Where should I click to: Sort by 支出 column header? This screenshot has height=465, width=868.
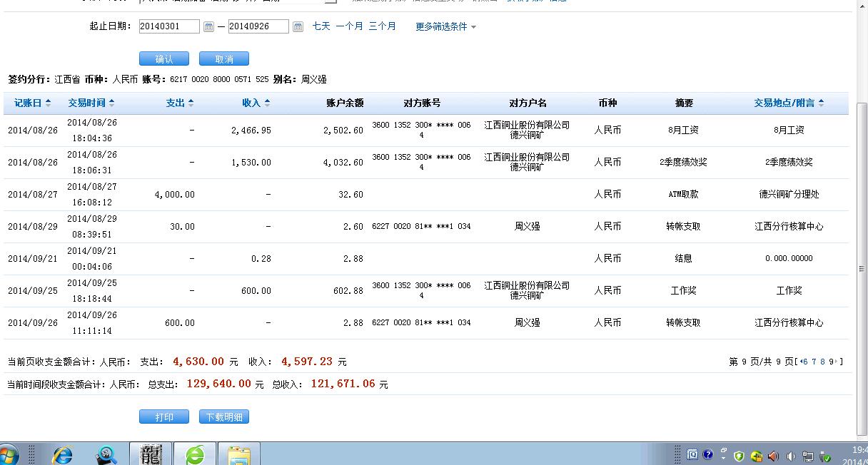coord(179,103)
